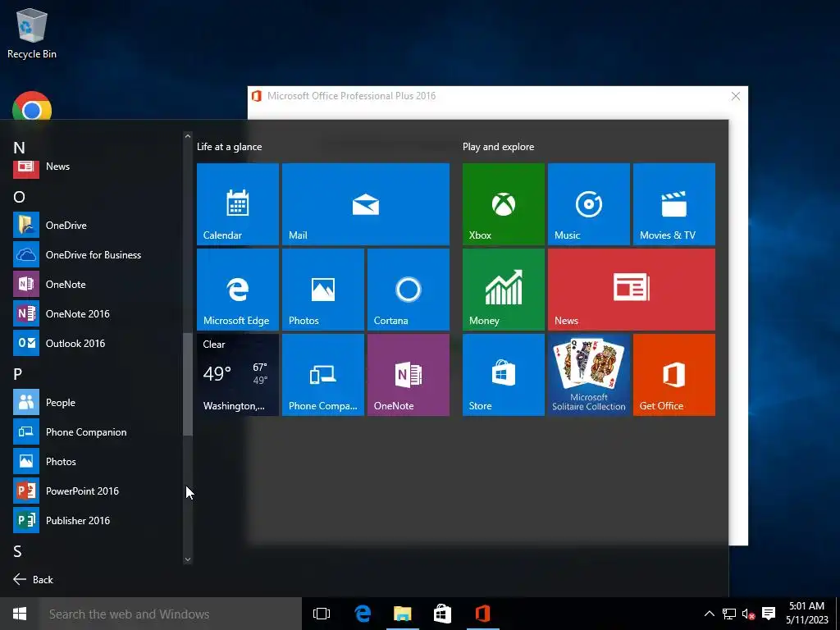Open Task View from the taskbar
This screenshot has width=840, height=630.
click(x=322, y=614)
